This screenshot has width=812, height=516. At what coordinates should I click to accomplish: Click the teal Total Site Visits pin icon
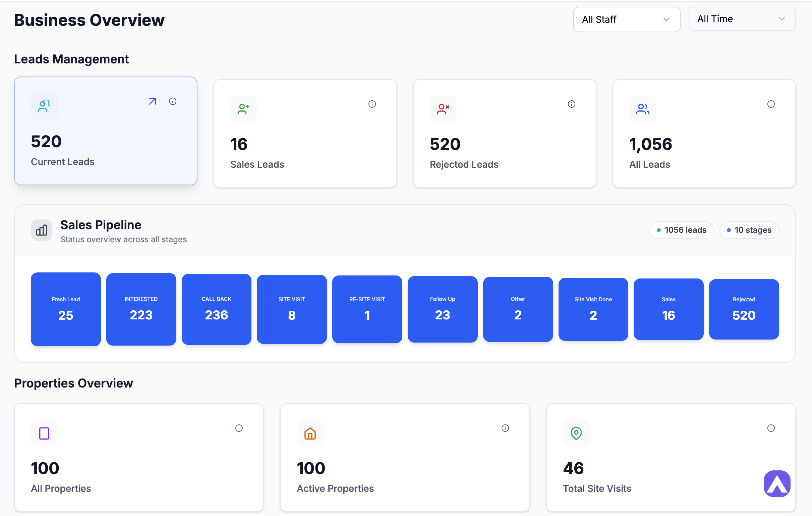point(576,433)
